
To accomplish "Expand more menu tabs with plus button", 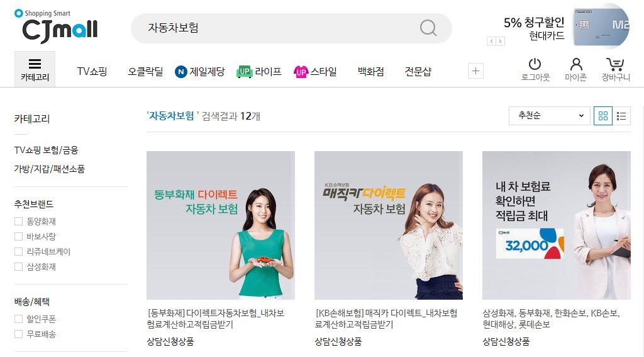I will (475, 71).
